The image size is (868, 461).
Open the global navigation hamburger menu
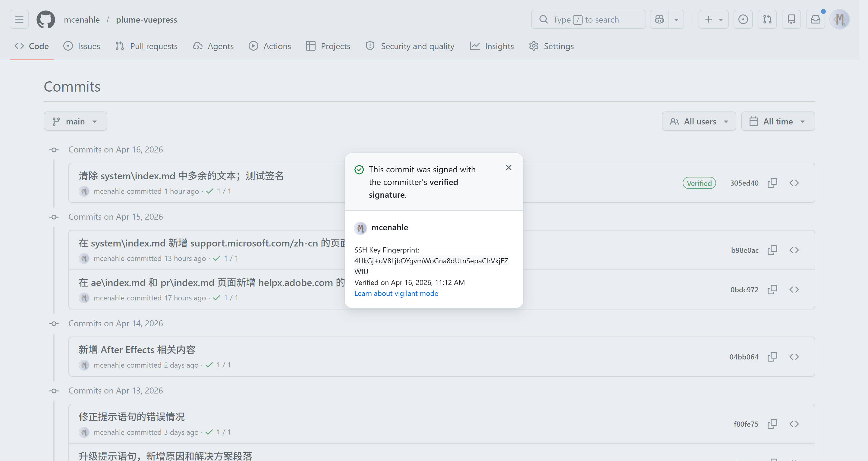(x=19, y=19)
